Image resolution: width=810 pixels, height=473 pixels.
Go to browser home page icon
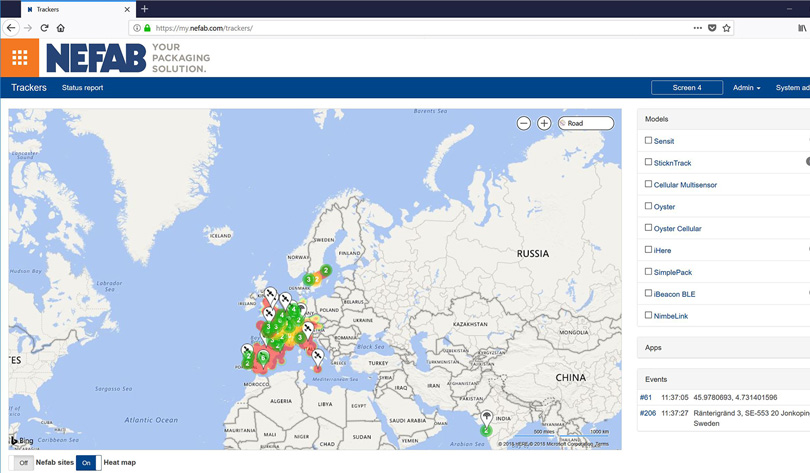(61, 28)
